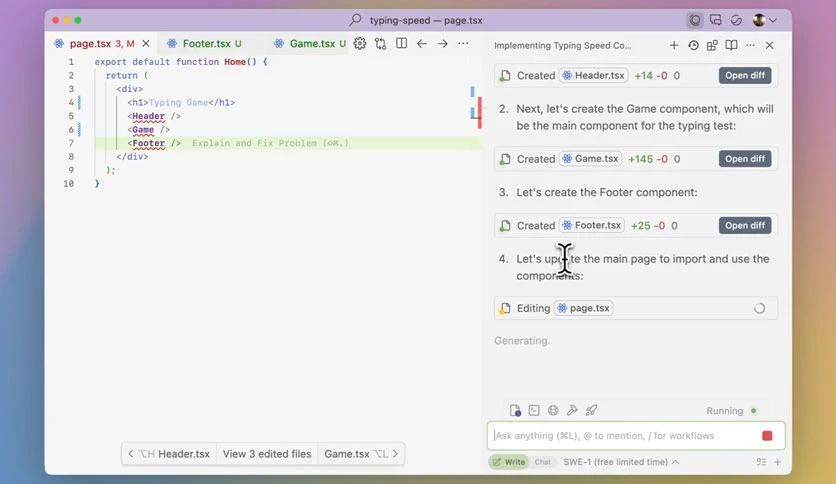Click the file icon beside Created Footer.tsx
The height and width of the screenshot is (484, 836).
504,226
